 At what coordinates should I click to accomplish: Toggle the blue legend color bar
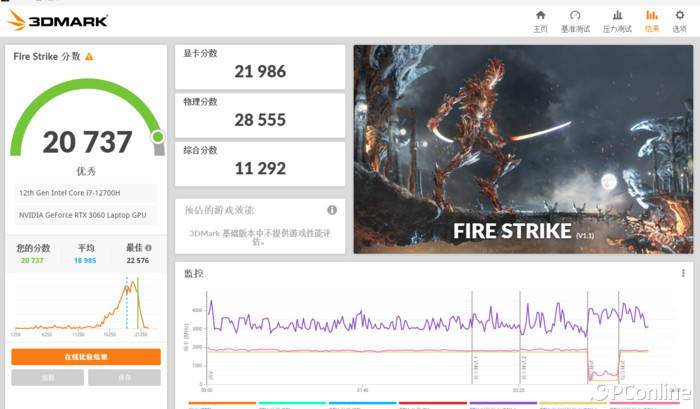[x=362, y=403]
